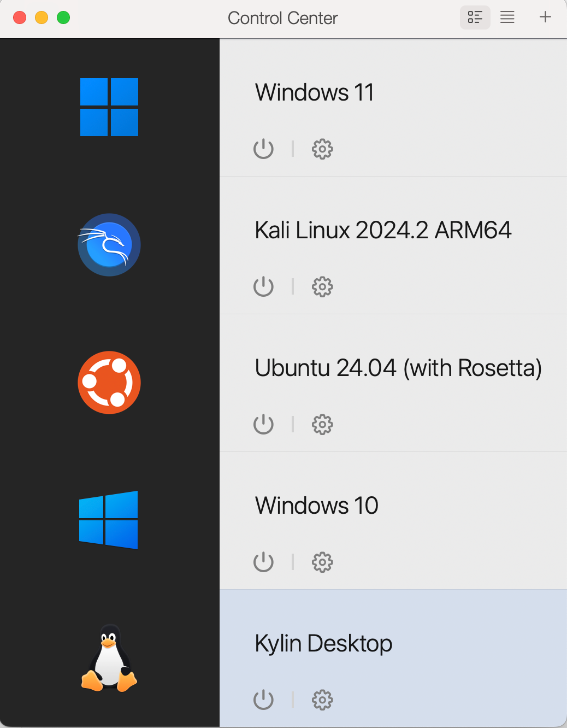The height and width of the screenshot is (728, 567).
Task: Open settings for Ubuntu 24.04
Action: coord(322,424)
